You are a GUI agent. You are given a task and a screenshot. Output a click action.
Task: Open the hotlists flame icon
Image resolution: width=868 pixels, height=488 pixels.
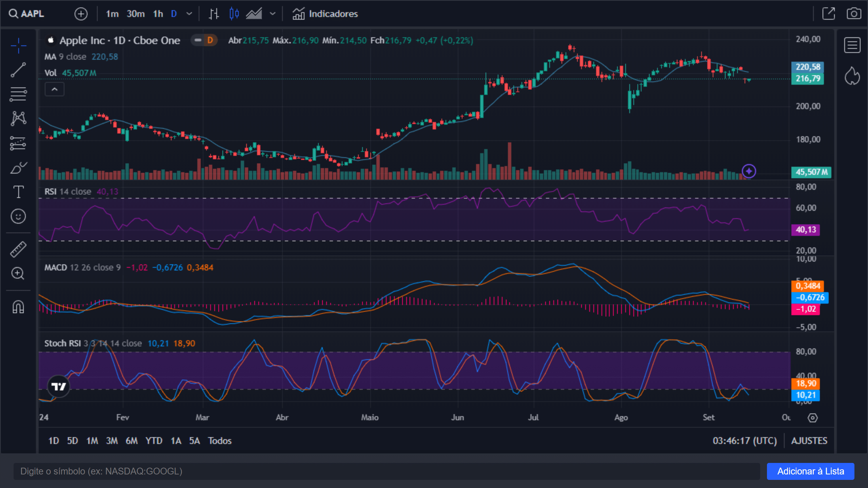[x=852, y=76]
